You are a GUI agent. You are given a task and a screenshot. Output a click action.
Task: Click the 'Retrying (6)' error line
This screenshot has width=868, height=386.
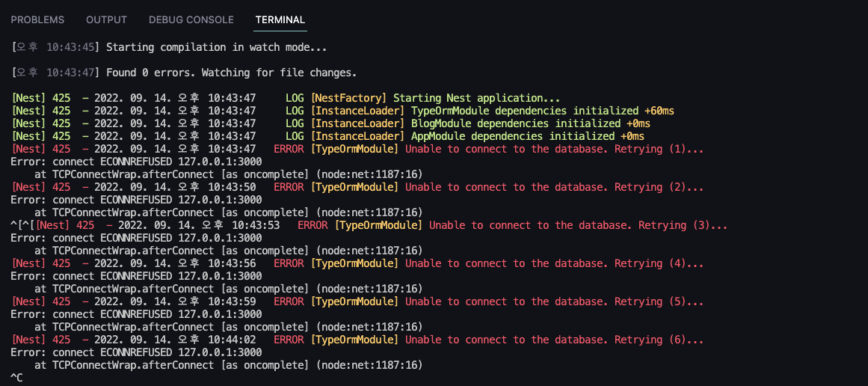(357, 340)
